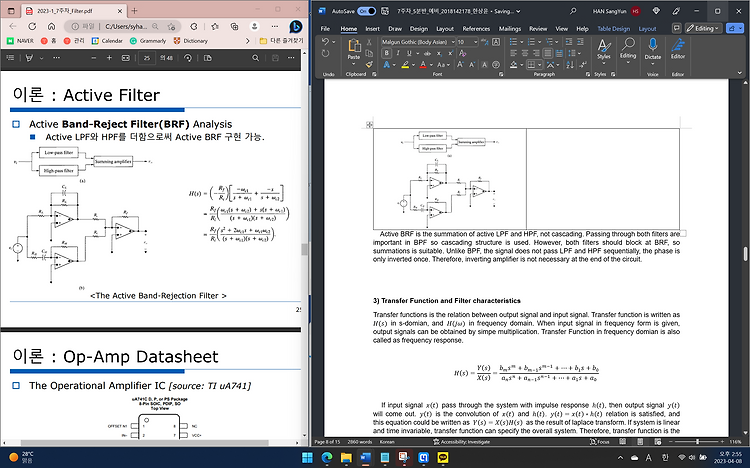Zoom in on the PDF in Edge
Screen dimensions: 750x468
[109, 58]
